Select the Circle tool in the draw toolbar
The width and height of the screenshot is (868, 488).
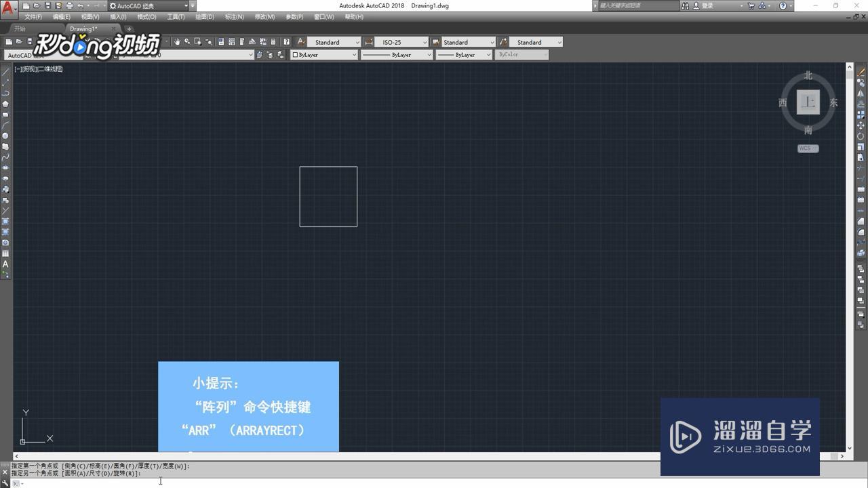pos(5,136)
